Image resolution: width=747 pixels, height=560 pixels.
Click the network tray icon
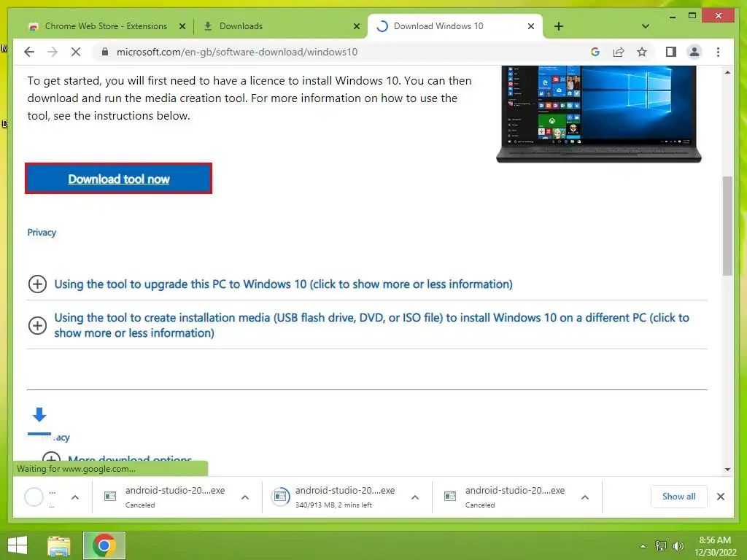[661, 545]
